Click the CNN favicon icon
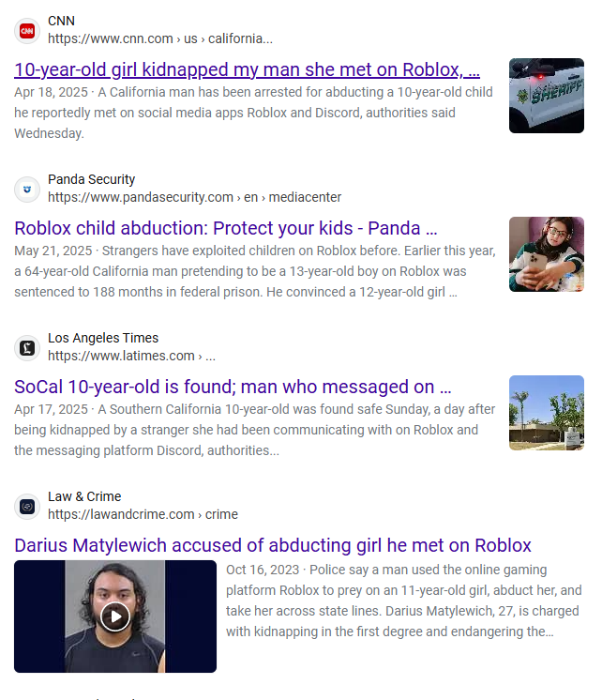The width and height of the screenshot is (602, 700). [27, 31]
